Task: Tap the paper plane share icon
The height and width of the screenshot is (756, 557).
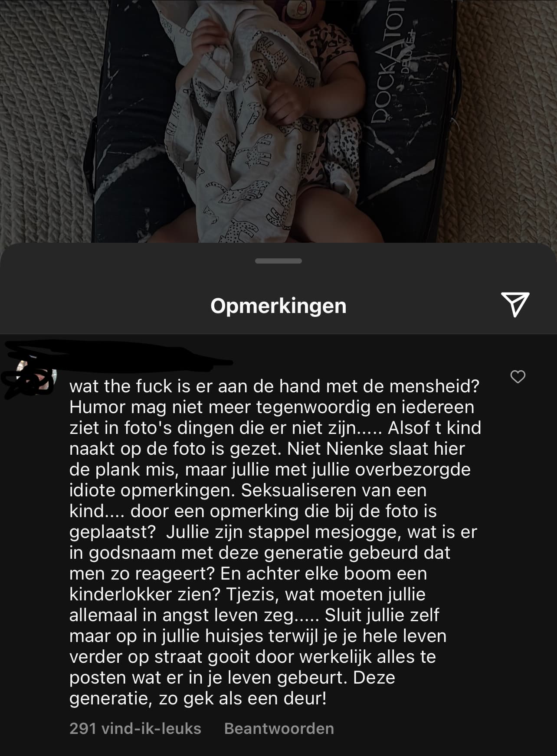Action: click(515, 304)
